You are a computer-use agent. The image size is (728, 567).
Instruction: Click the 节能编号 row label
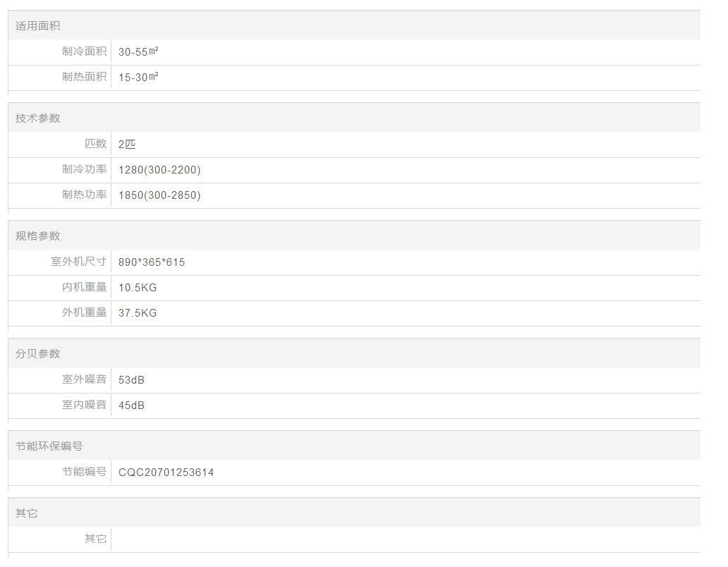click(84, 472)
